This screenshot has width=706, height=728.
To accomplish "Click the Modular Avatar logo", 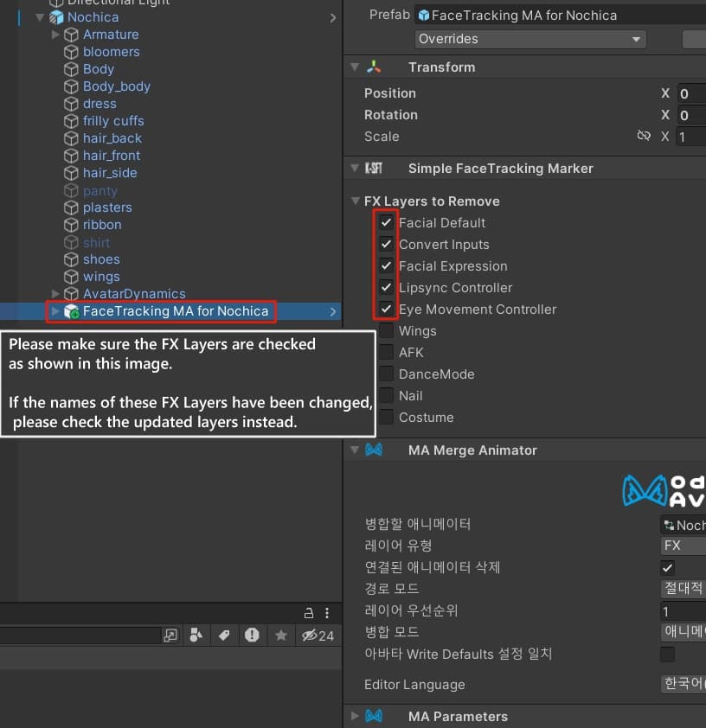I will click(664, 491).
